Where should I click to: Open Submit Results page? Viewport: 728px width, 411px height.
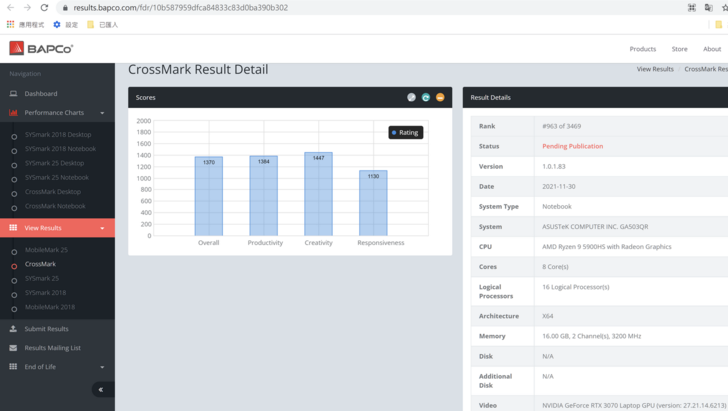(46, 328)
